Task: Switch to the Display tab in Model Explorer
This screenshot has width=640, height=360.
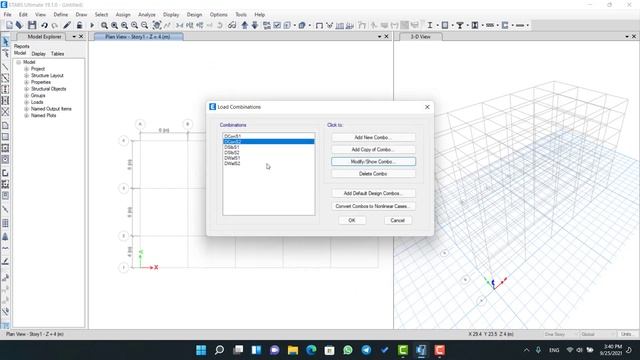Action: tap(38, 54)
